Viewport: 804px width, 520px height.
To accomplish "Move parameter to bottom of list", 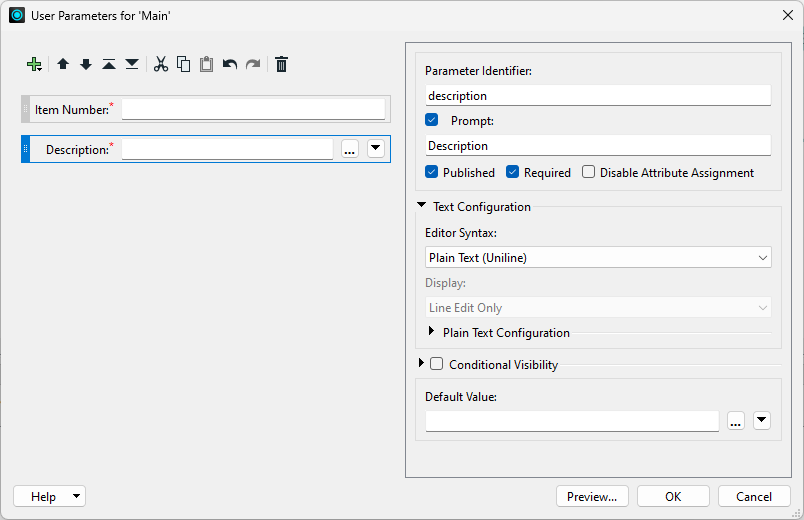I will tap(132, 64).
